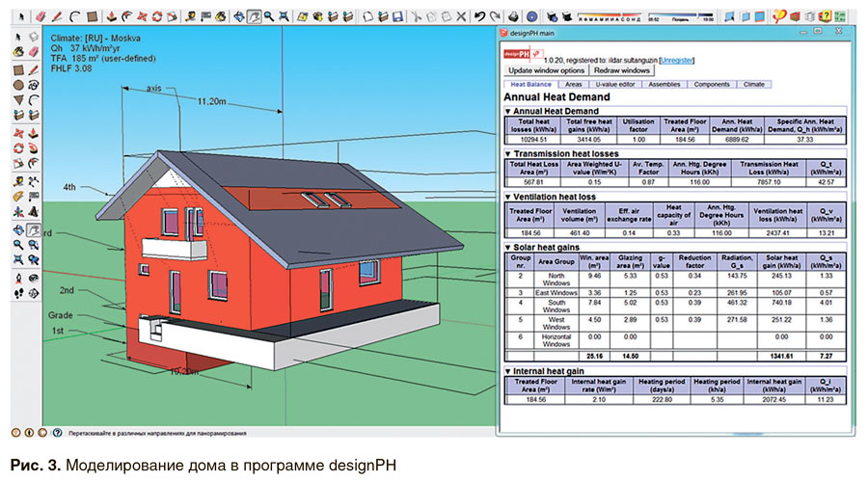The height and width of the screenshot is (482, 868).
Task: Click the Pan hand tool in top toolbar
Action: (254, 16)
